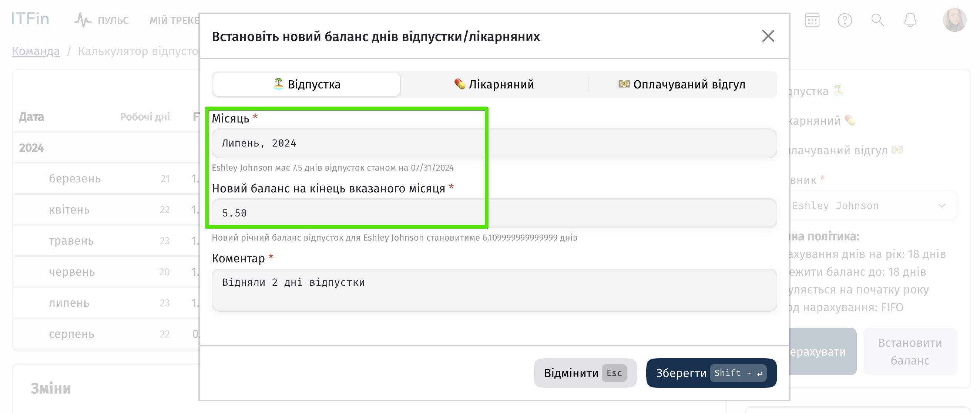
Task: Select the квітень row in the table
Action: pos(107,210)
